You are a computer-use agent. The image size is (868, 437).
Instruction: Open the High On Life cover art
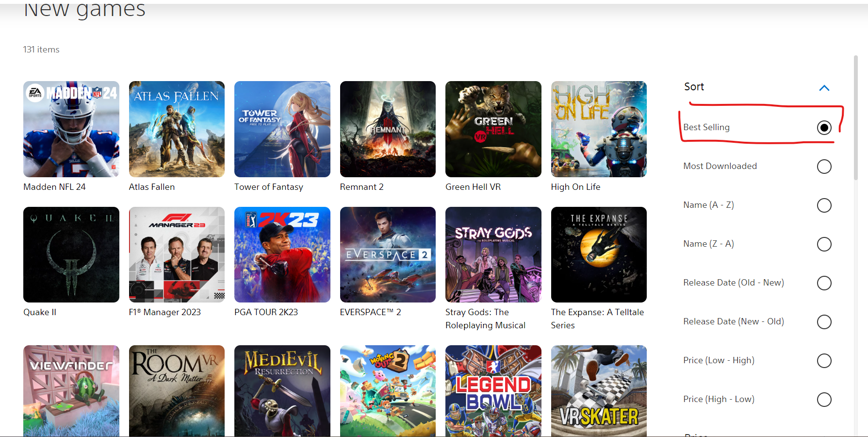[x=599, y=129]
